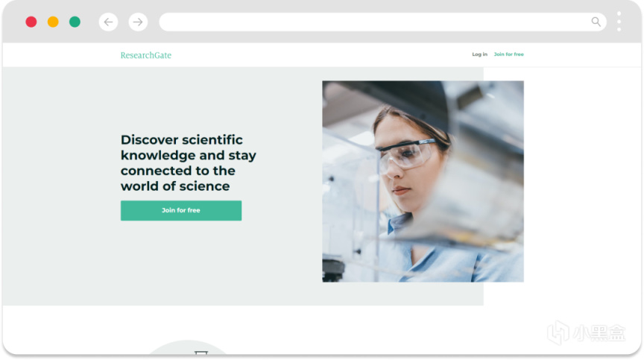
Task: Go back with the left arrow button
Action: pyautogui.click(x=108, y=22)
